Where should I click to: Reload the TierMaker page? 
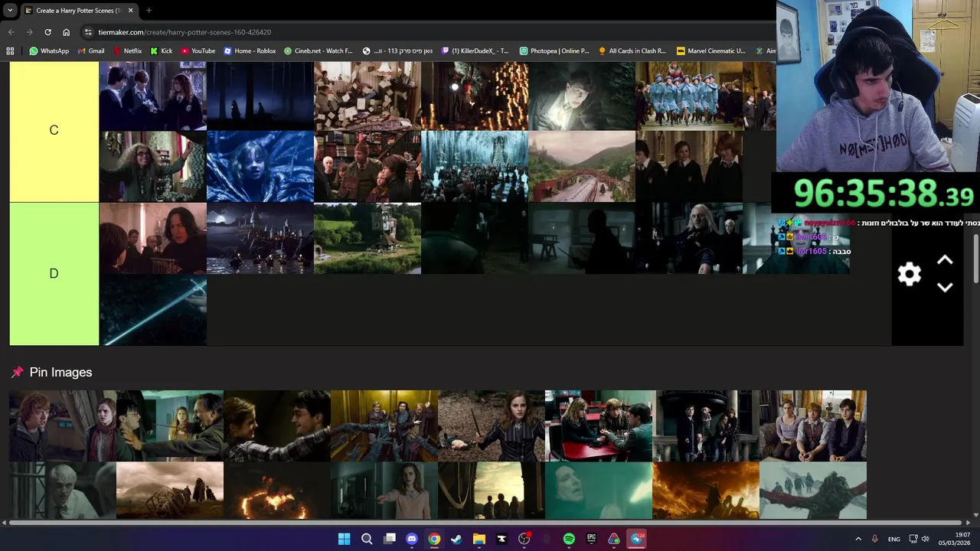click(47, 32)
